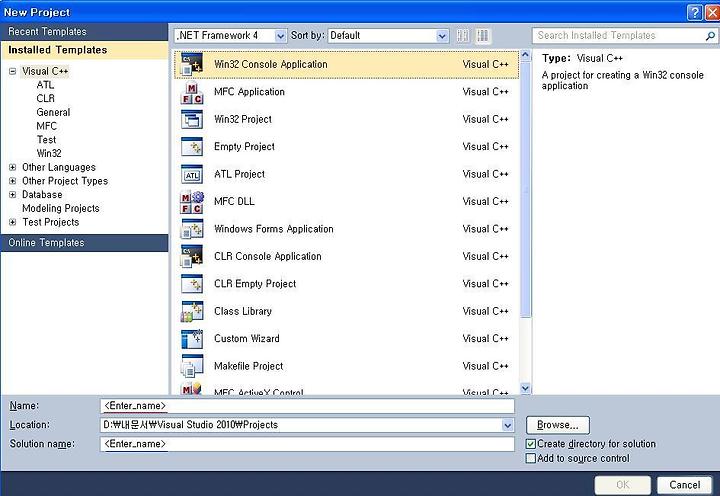
Task: Select Other Languages tree label
Action: 59,168
